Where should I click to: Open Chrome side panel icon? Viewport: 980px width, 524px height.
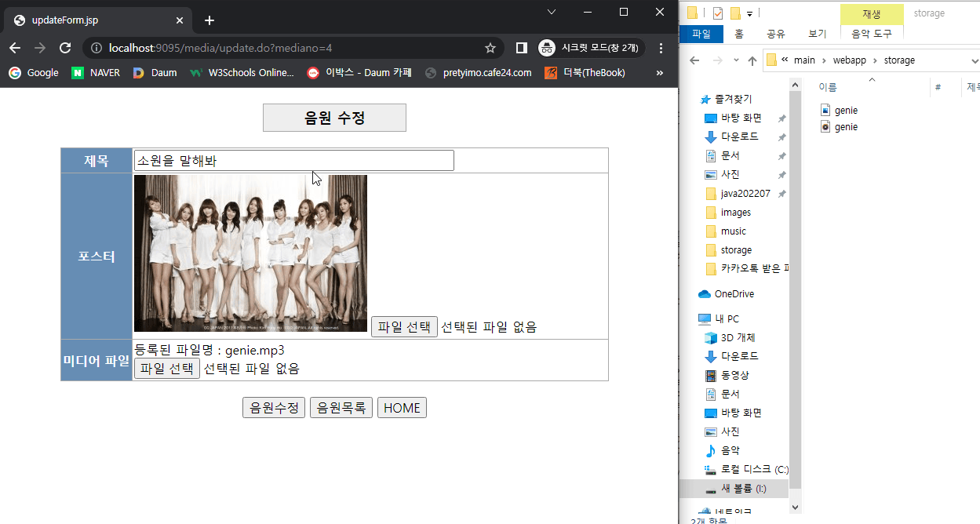(521, 48)
